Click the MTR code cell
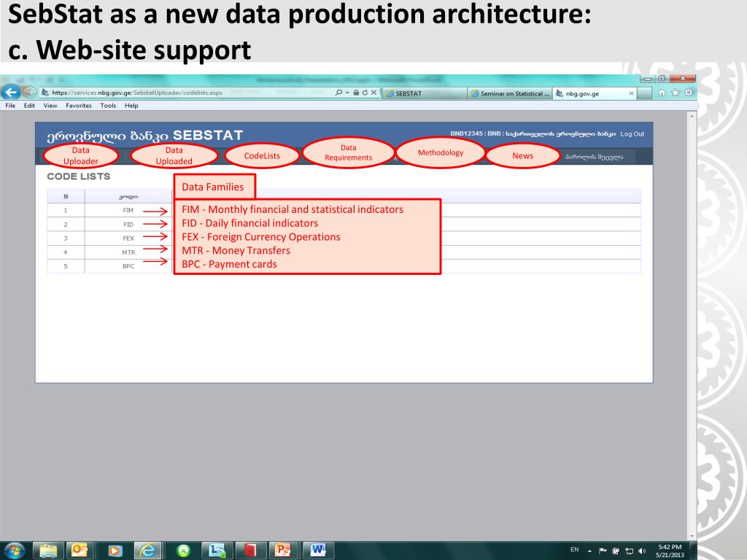The height and width of the screenshot is (560, 747). (128, 252)
